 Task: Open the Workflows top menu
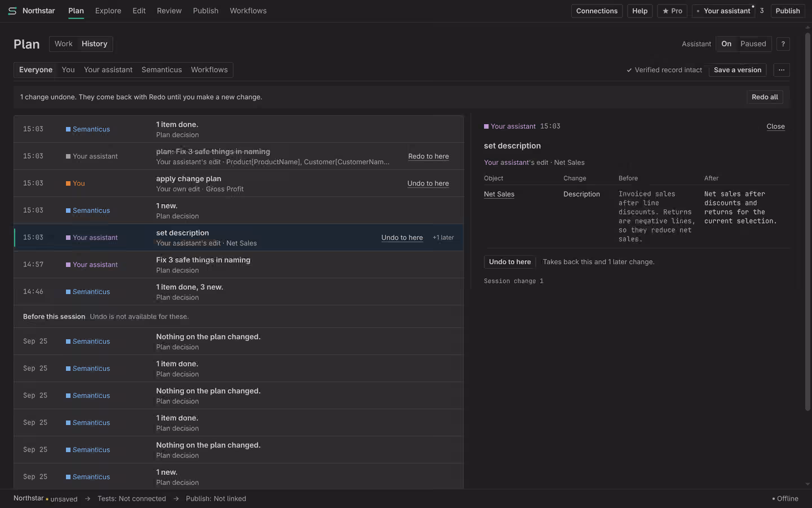tap(248, 11)
